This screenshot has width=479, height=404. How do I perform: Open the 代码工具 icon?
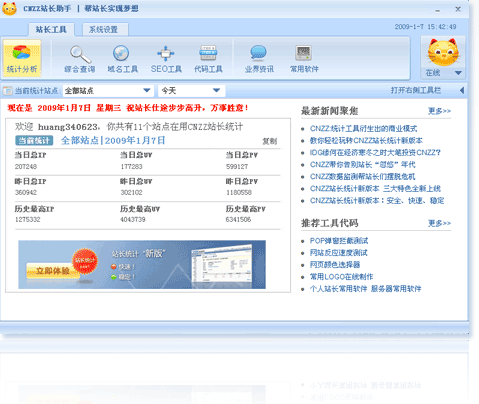click(208, 59)
